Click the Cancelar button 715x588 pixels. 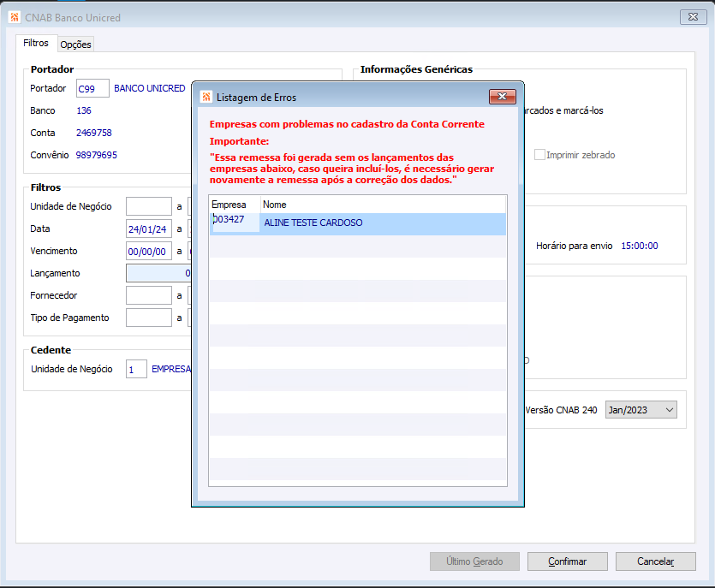(x=655, y=561)
